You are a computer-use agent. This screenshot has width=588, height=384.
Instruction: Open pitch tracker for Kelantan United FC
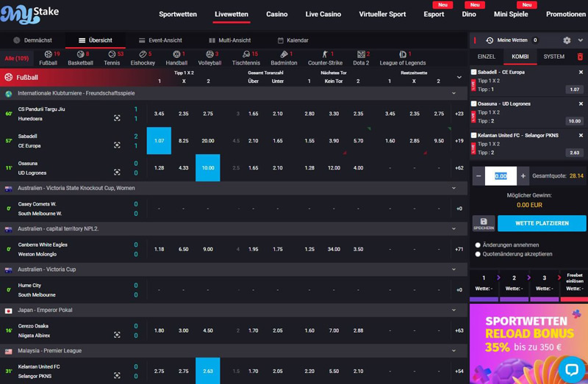pos(117,375)
